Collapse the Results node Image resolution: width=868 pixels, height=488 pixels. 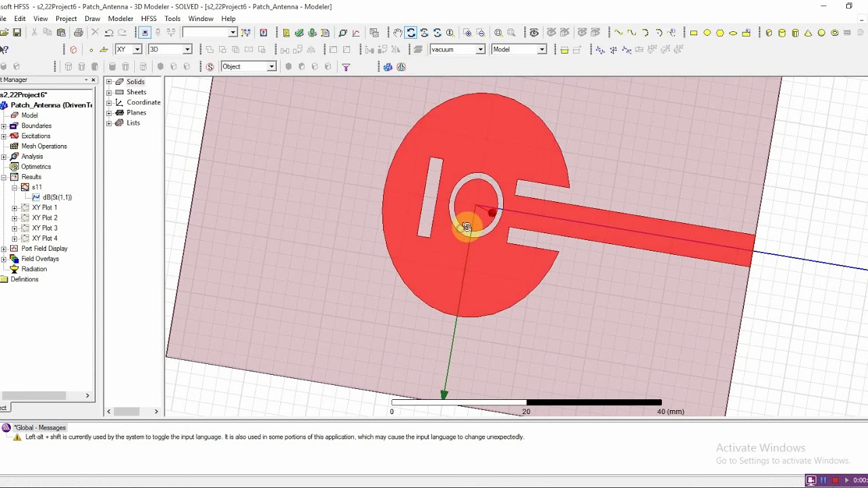[4, 177]
